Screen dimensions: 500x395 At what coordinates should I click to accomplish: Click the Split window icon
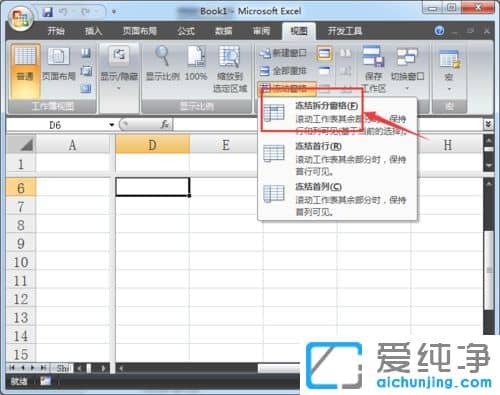324,53
